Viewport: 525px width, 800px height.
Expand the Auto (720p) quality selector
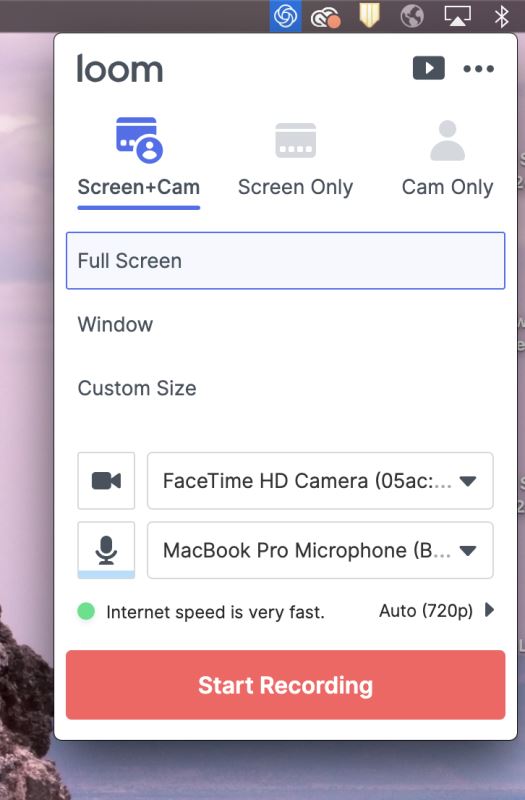437,610
